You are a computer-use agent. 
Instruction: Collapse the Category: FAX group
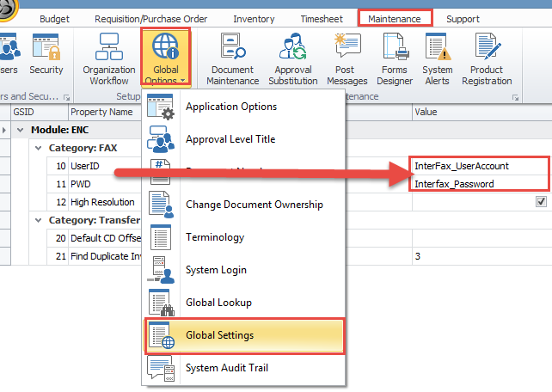28,148
